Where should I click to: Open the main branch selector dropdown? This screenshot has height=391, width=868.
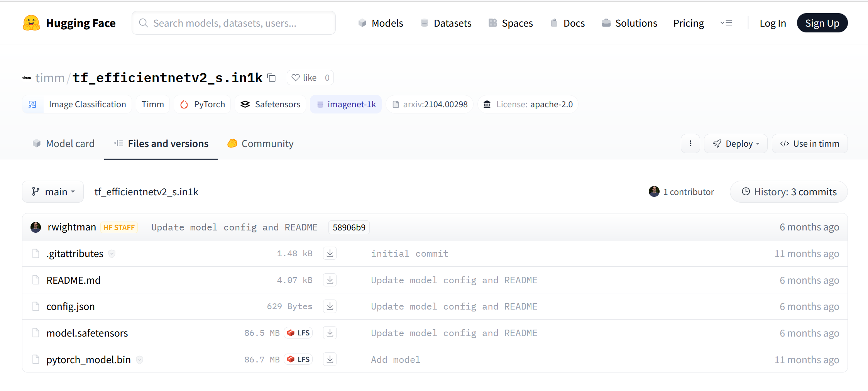point(53,192)
